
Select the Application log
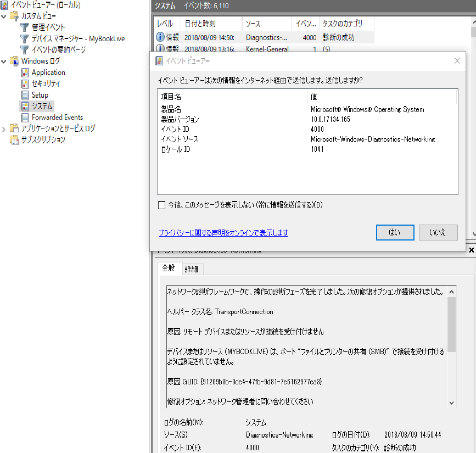click(48, 72)
